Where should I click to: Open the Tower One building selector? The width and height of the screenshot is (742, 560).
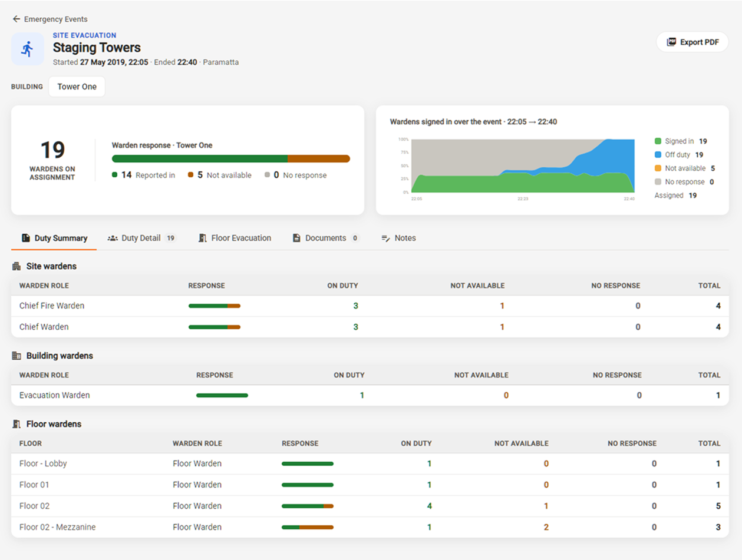[77, 87]
